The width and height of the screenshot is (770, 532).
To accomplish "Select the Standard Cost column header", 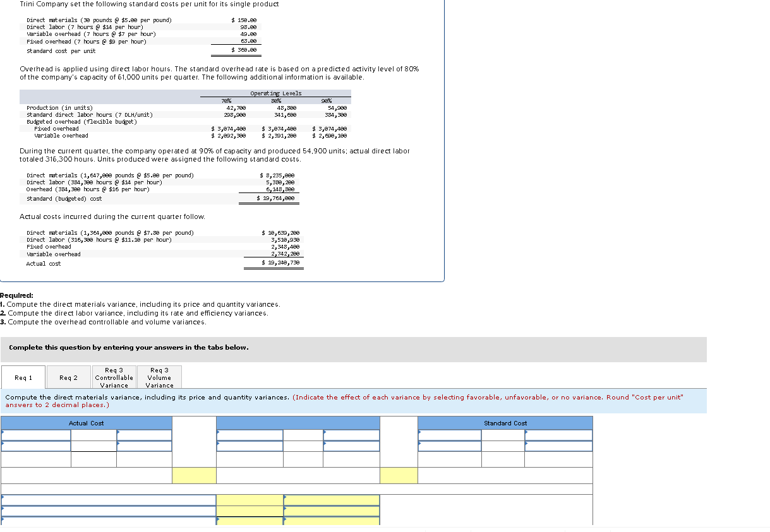I will [505, 423].
